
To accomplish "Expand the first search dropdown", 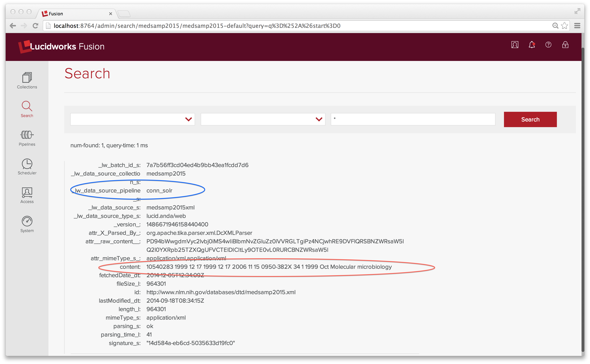I will pyautogui.click(x=132, y=119).
